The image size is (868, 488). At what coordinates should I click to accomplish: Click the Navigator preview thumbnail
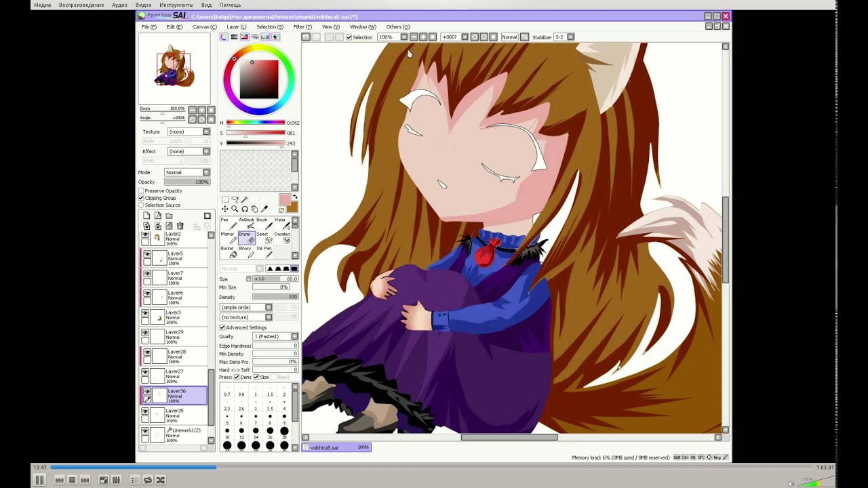click(175, 68)
